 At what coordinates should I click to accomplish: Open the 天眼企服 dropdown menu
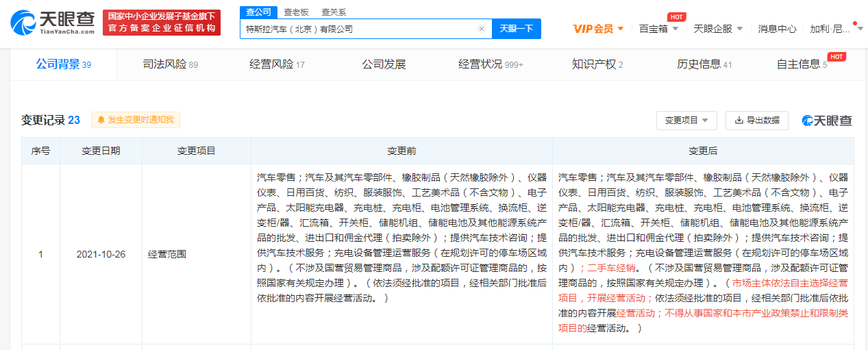coord(718,29)
